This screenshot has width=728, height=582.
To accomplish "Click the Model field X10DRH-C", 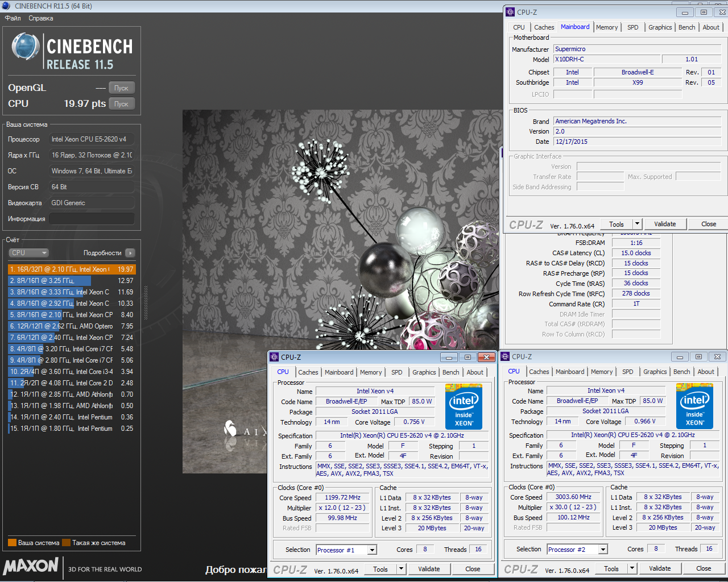I will click(x=607, y=59).
